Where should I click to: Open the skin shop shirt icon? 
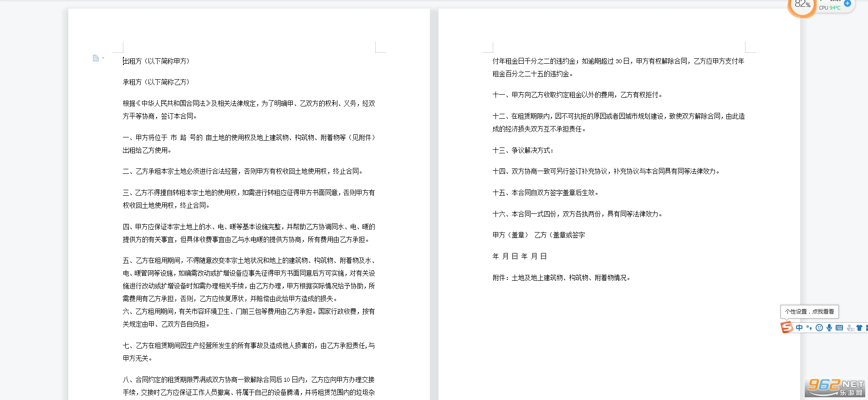coord(859,328)
